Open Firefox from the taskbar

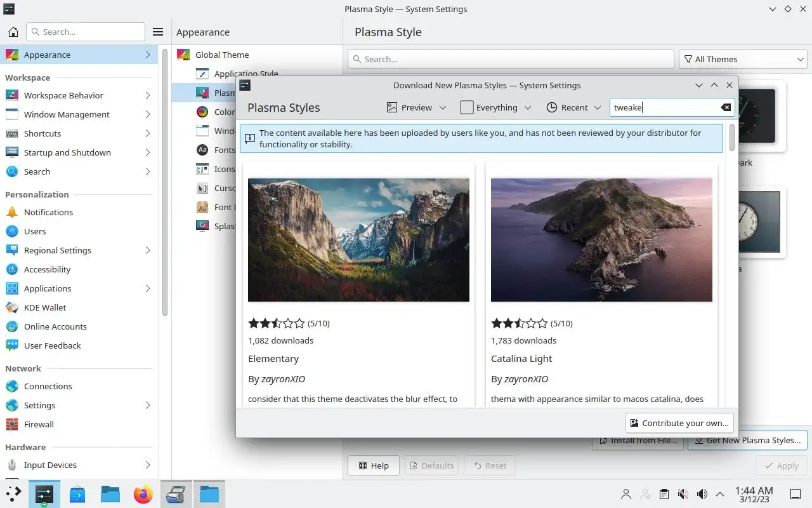coord(143,494)
